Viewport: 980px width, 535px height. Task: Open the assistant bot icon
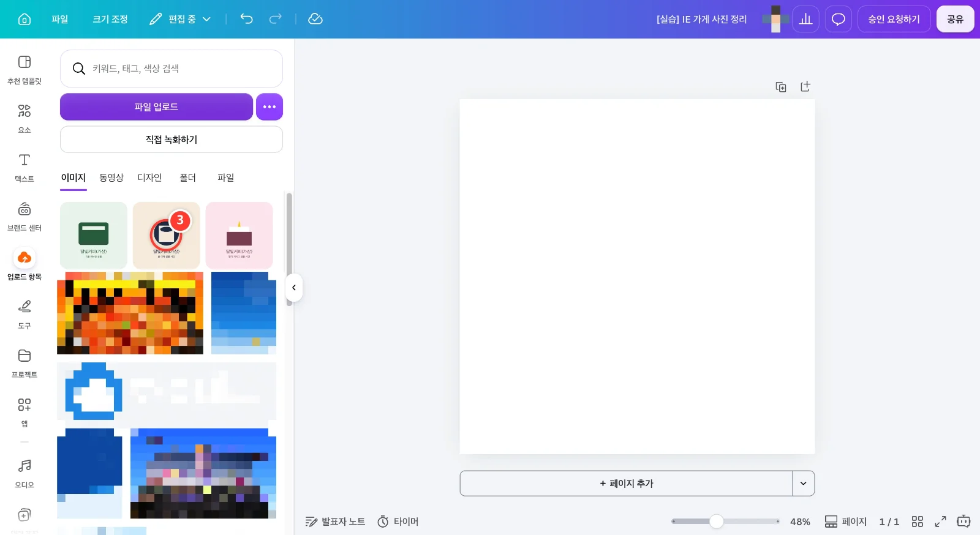coord(963,522)
